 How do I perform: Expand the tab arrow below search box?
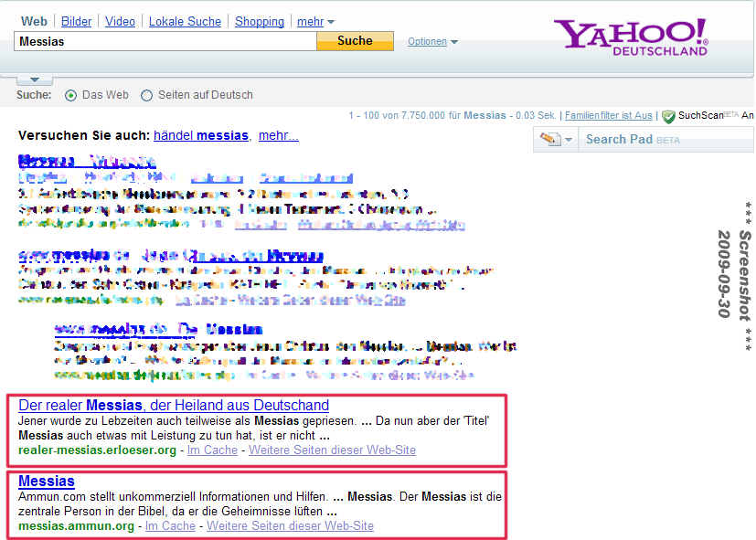[x=34, y=79]
